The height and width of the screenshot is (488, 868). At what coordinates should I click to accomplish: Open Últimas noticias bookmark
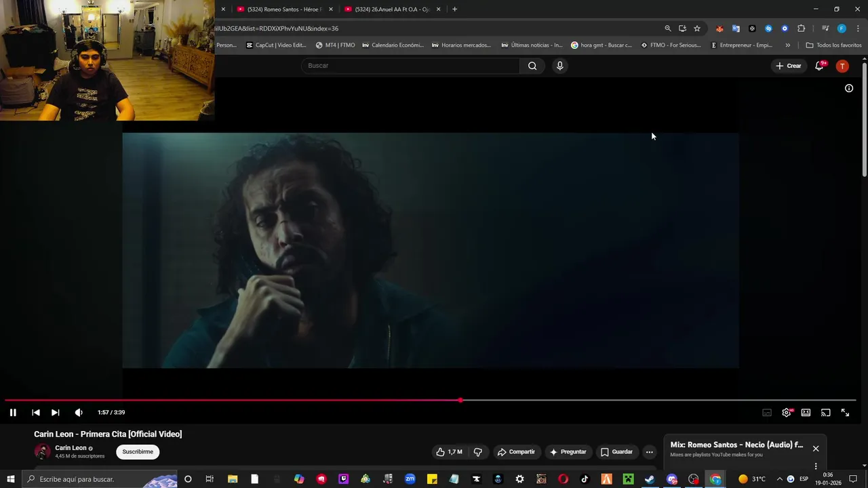(x=532, y=45)
